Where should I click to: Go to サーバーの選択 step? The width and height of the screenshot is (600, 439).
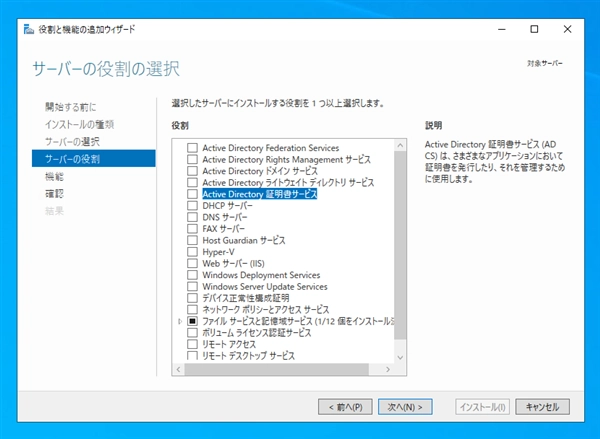pos(72,142)
